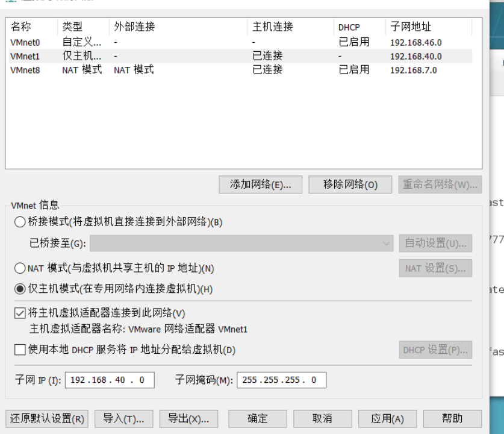Viewport: 504px width, 434px height.
Task: Select the bridged mode radio button
Action: 20,222
